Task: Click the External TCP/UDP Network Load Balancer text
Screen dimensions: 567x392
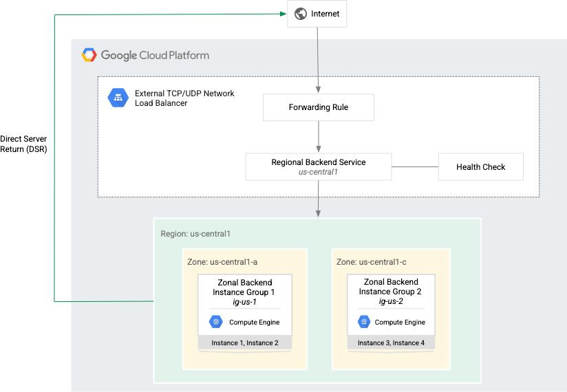Action: (x=184, y=98)
